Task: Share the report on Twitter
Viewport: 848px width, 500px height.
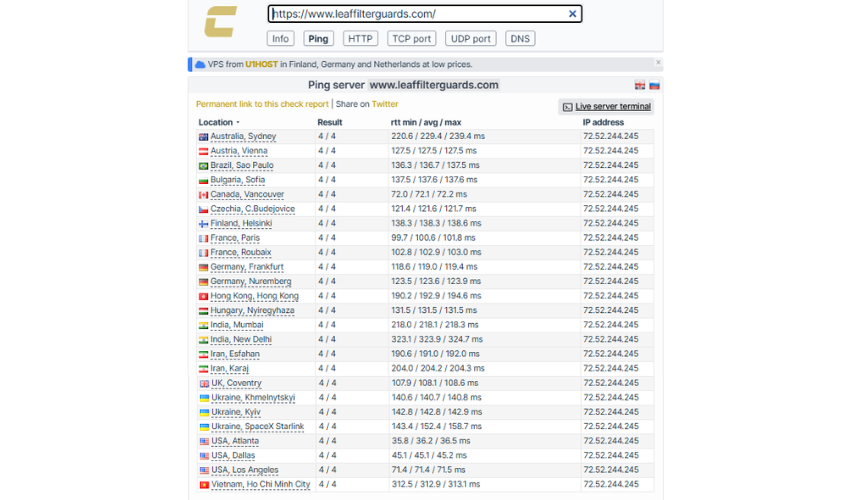Action: [385, 104]
